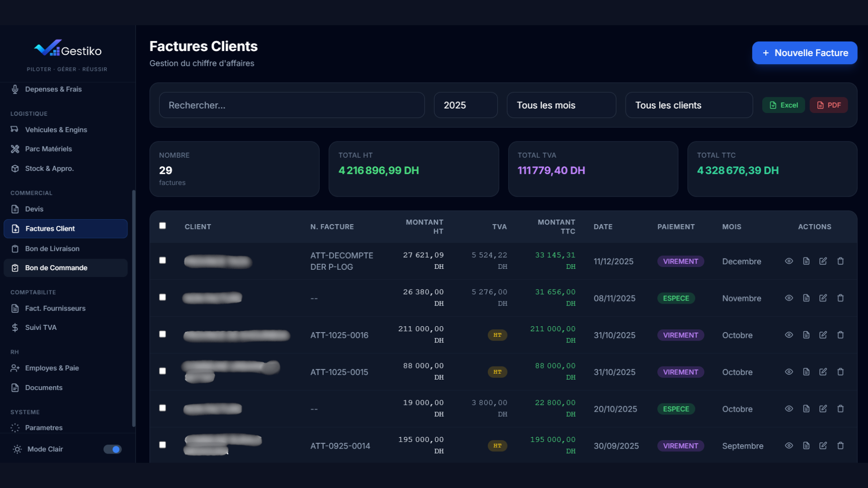
Task: Tick the checkbox on the ATT-1025-0015 row
Action: (x=163, y=371)
